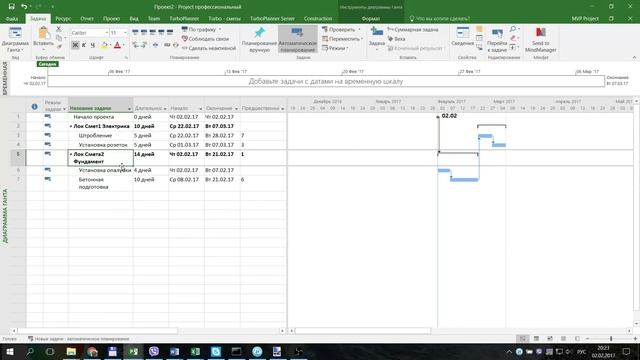This screenshot has width=640, height=360.
Task: Switch to the TurboPlanner tab
Action: click(184, 18)
